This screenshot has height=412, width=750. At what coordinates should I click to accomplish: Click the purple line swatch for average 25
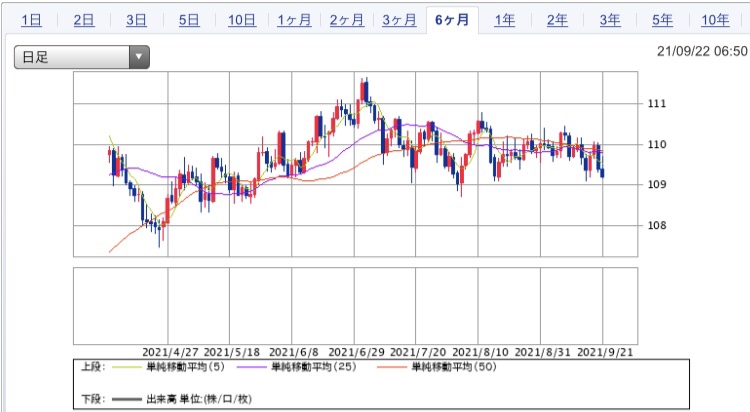(x=251, y=367)
